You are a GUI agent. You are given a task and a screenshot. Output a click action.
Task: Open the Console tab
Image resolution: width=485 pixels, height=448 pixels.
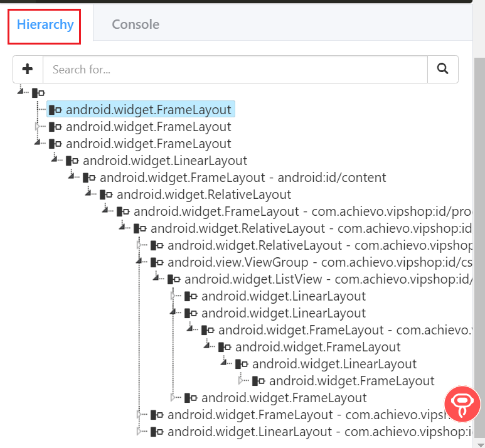click(x=136, y=25)
